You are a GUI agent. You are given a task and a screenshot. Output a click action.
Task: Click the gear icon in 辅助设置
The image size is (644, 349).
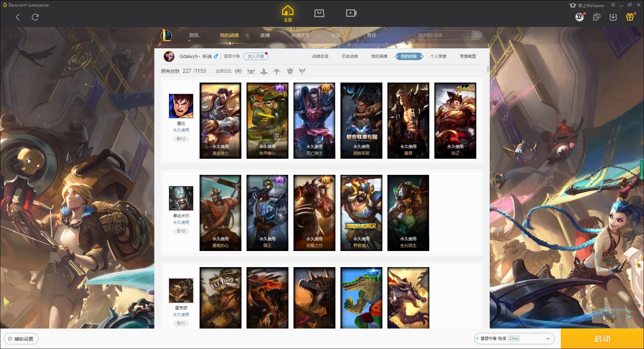pos(10,339)
